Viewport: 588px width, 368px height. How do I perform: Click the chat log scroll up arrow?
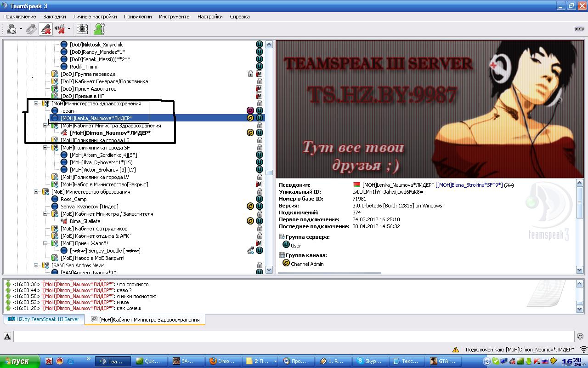tap(580, 283)
